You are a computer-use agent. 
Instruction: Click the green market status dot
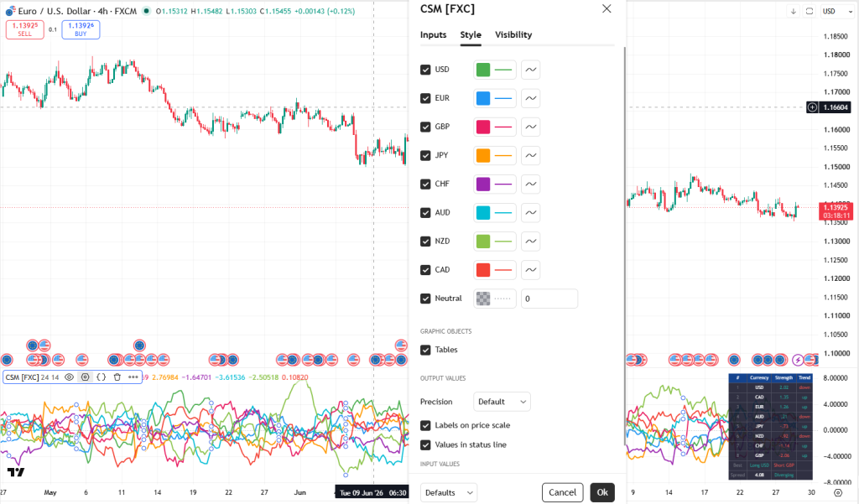(x=146, y=11)
